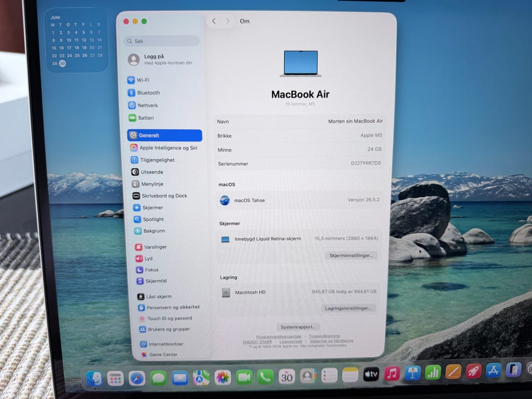Go to Tilgjengelighet settings
532x399 pixels.
153,160
